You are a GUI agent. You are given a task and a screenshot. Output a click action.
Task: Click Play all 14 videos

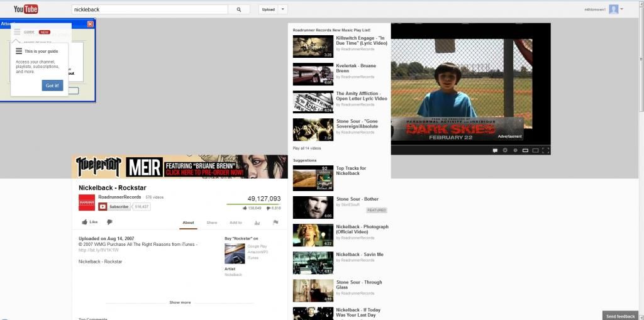pos(307,148)
